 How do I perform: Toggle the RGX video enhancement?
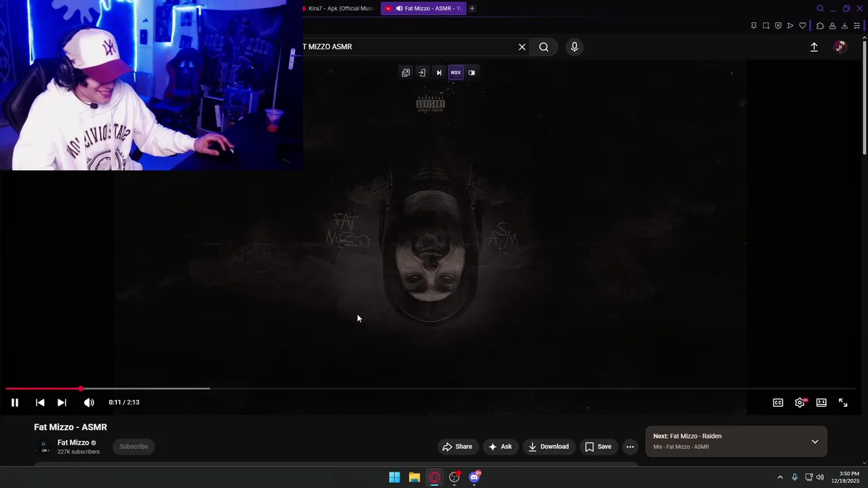click(456, 73)
